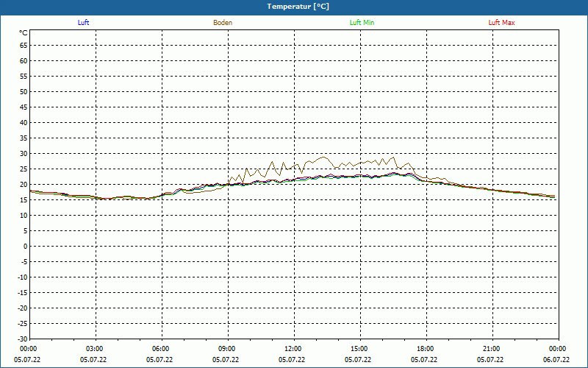Viewport: 588px width, 368px height.
Task: Click the 25 y-axis tick label
Action: tap(24, 169)
